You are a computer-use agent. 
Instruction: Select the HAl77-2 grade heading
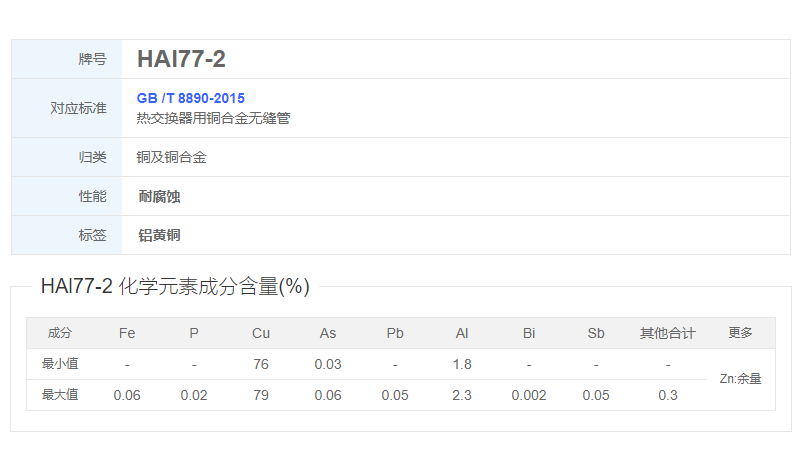pyautogui.click(x=181, y=59)
